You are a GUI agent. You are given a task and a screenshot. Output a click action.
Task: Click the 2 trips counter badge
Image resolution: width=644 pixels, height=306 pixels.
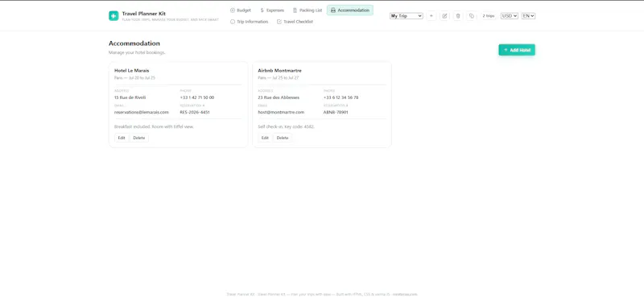pyautogui.click(x=489, y=16)
